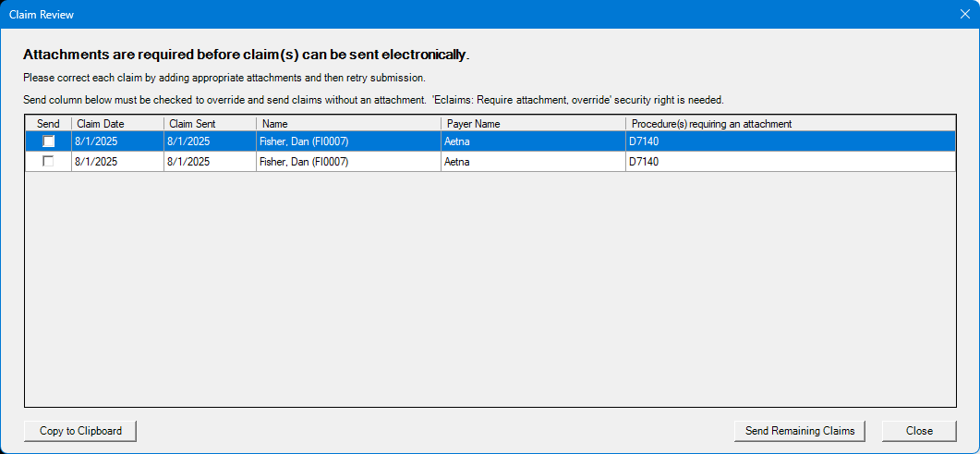
Task: Click the Claim Sent column header
Action: pos(210,124)
